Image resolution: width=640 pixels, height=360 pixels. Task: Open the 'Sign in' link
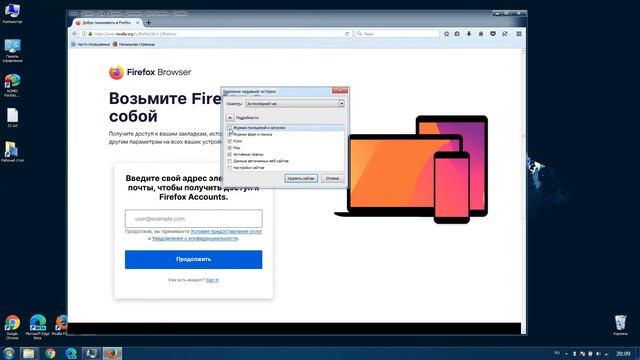[212, 280]
